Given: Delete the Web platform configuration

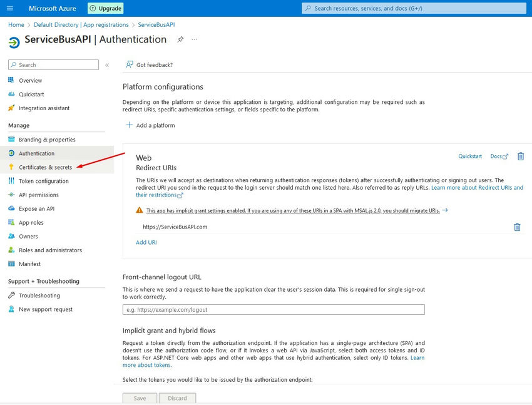Looking at the screenshot, I should tap(520, 156).
